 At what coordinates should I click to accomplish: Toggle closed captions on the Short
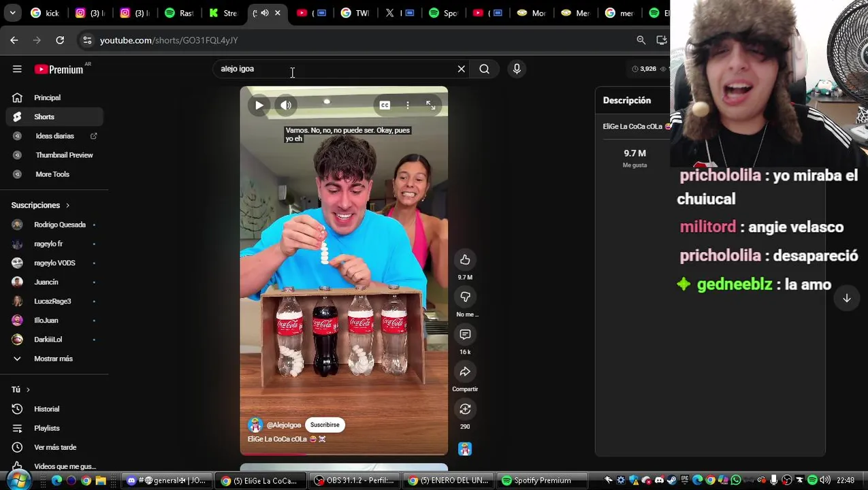pos(385,105)
